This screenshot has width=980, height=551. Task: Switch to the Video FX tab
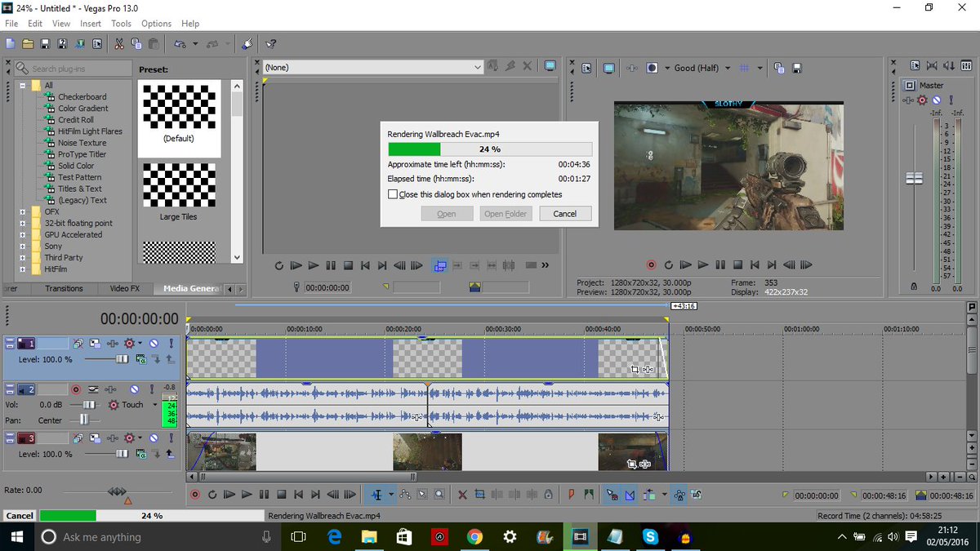coord(124,288)
